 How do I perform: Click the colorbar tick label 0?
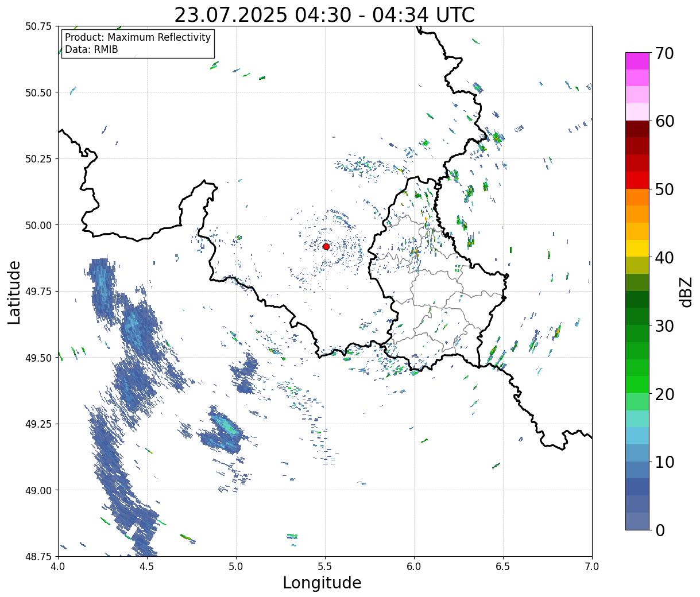click(660, 530)
